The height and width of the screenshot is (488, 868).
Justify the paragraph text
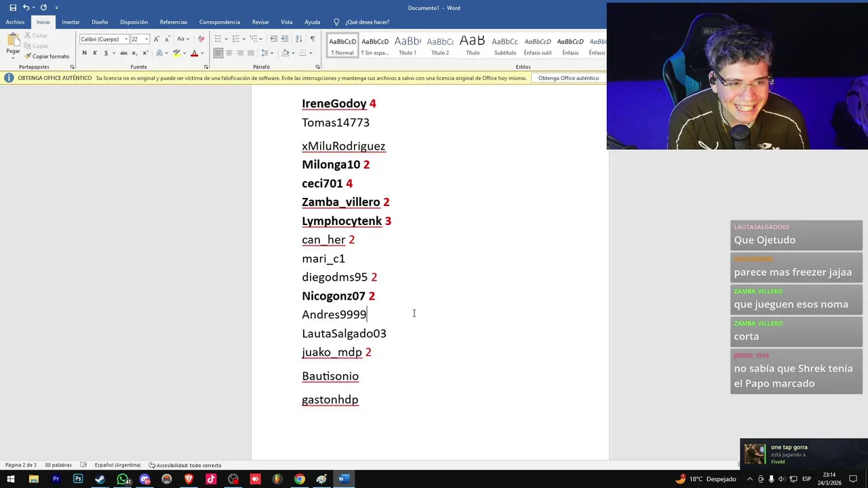point(251,53)
